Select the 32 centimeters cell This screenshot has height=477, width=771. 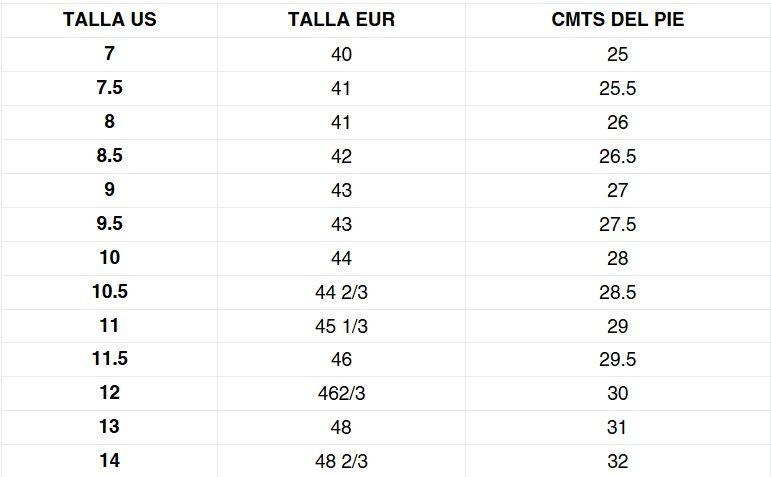click(618, 461)
